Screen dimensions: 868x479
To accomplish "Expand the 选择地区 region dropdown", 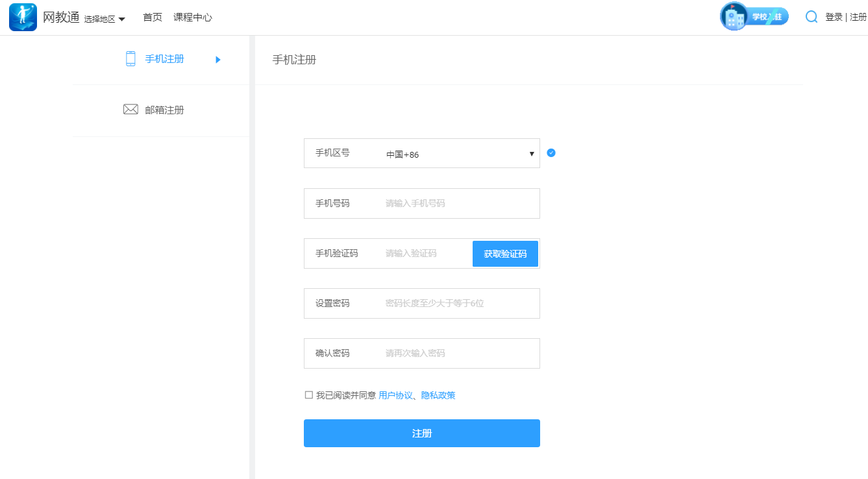I will click(x=104, y=19).
